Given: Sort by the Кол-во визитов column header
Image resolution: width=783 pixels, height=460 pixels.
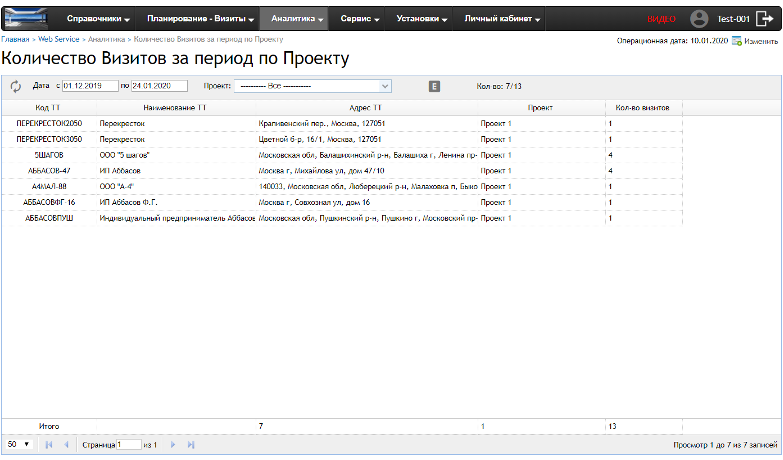Looking at the screenshot, I should tap(643, 107).
